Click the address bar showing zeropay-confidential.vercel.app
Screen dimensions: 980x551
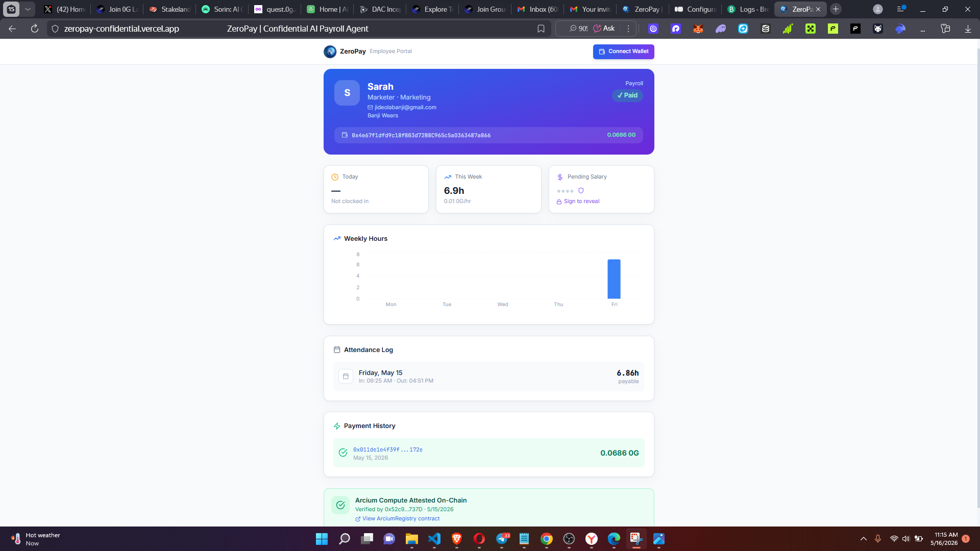click(121, 29)
